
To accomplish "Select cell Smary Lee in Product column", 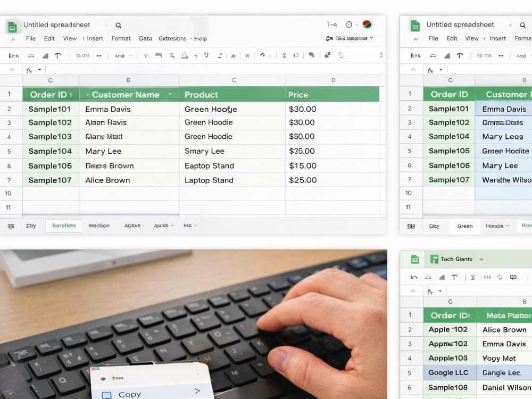I will click(x=232, y=151).
